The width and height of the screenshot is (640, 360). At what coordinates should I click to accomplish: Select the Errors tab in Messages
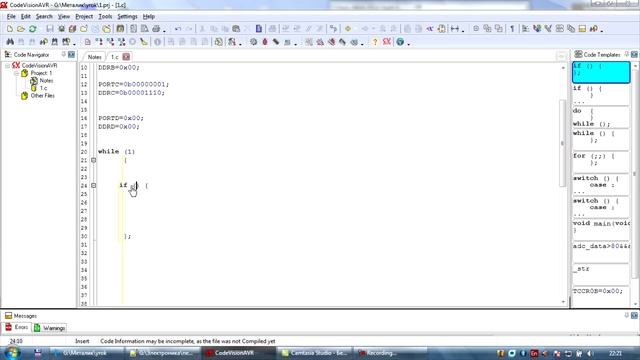point(17,327)
